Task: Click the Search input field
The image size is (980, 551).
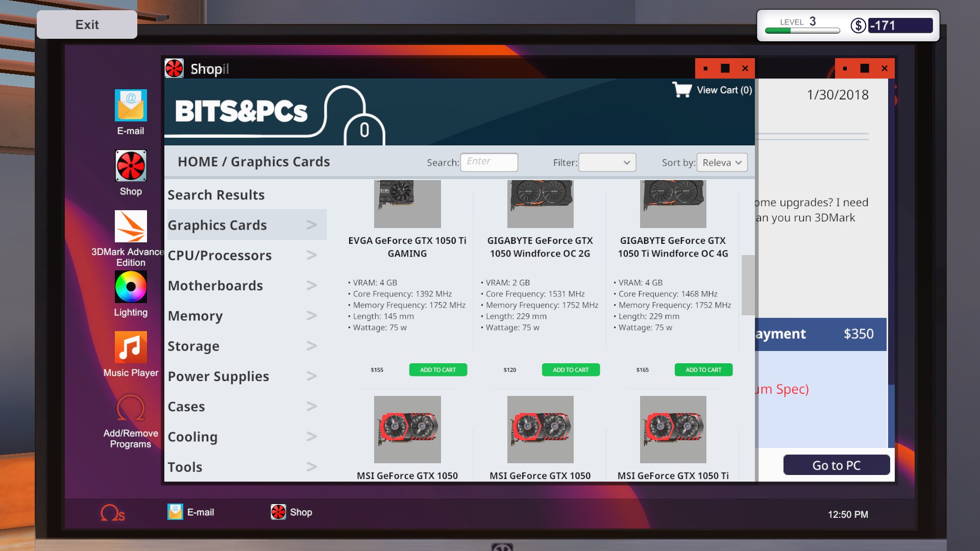Action: [x=488, y=162]
